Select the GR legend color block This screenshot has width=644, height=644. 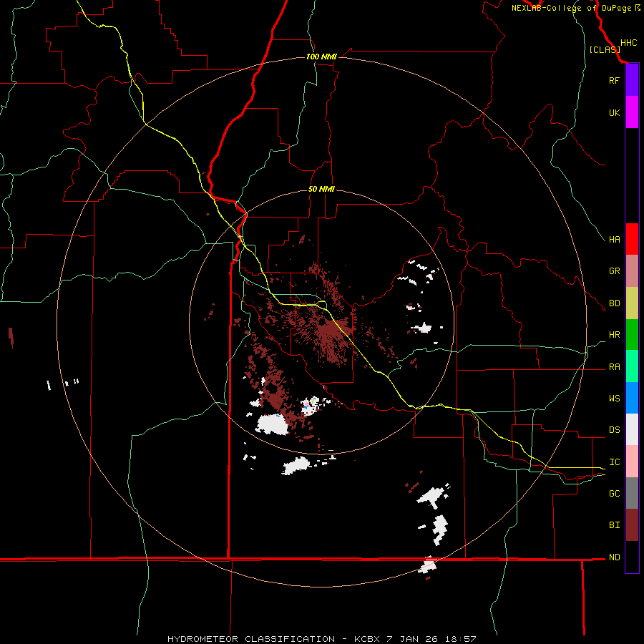tap(632, 271)
